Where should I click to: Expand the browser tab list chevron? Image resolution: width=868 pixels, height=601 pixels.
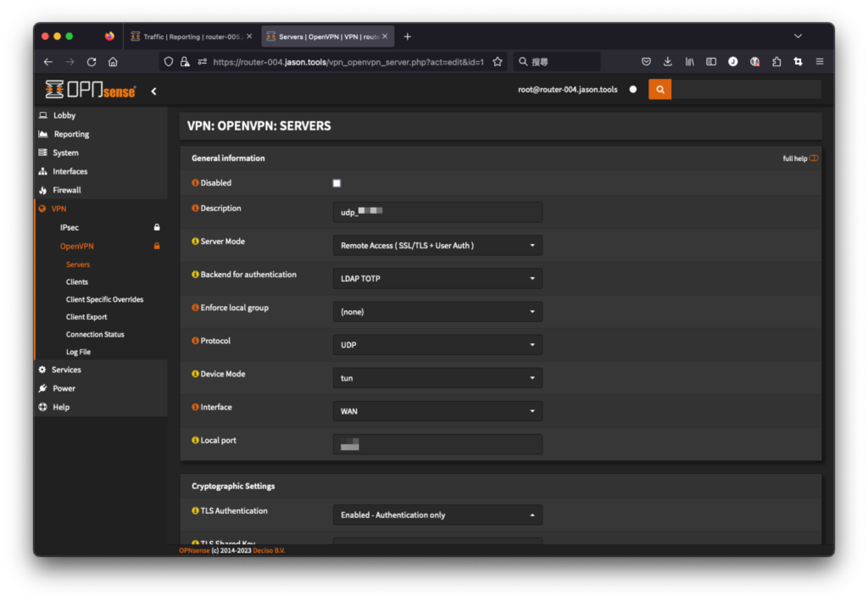pos(798,36)
